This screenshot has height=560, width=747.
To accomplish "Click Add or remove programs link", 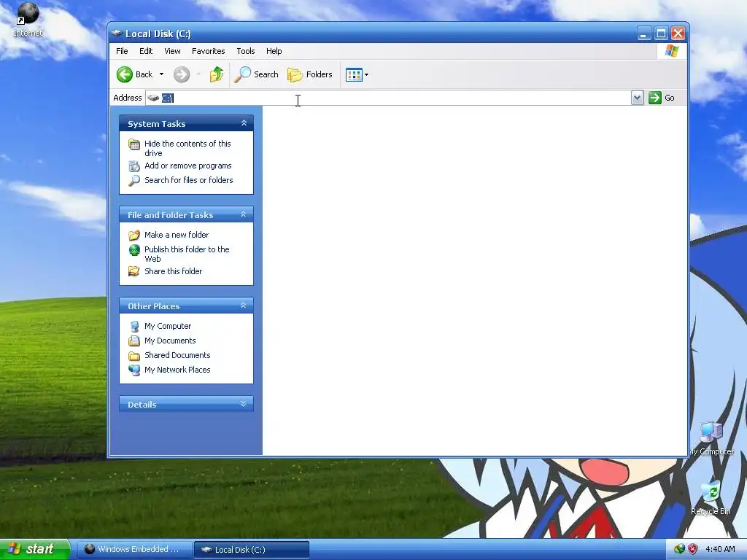I will click(188, 166).
